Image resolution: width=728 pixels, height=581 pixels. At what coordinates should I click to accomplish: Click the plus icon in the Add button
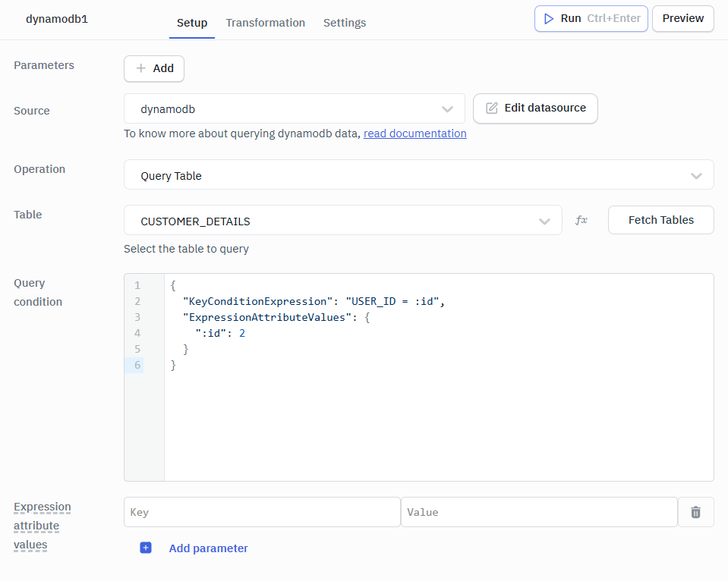click(x=140, y=68)
